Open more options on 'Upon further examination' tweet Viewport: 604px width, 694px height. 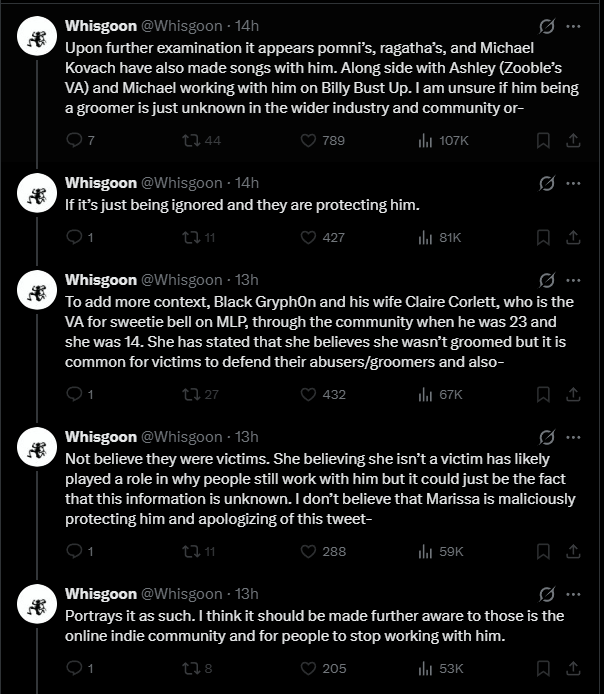tap(573, 26)
